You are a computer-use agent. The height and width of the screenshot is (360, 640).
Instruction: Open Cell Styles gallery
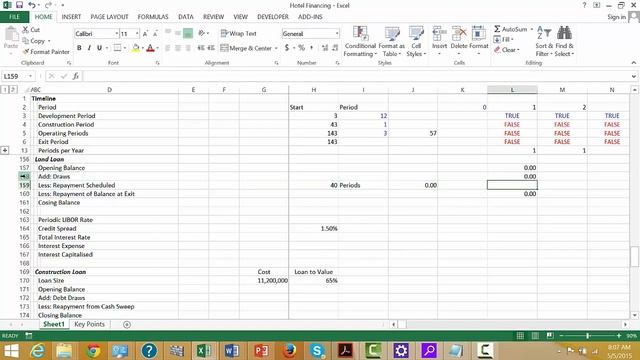(416, 41)
